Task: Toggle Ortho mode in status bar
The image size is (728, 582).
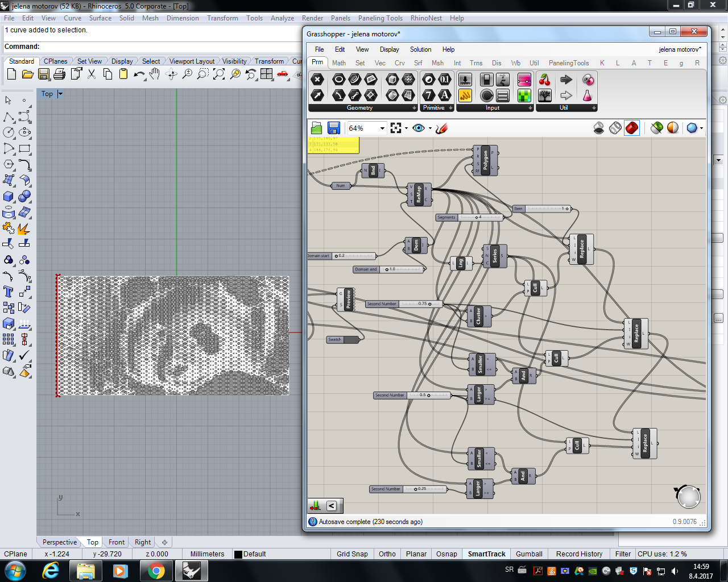Action: (x=387, y=554)
